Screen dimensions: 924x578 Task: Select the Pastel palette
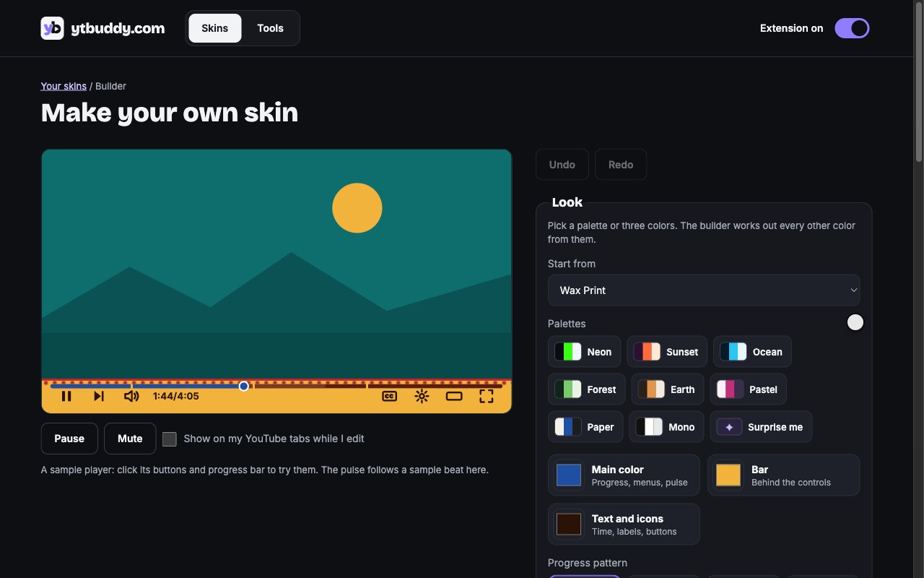(x=748, y=389)
